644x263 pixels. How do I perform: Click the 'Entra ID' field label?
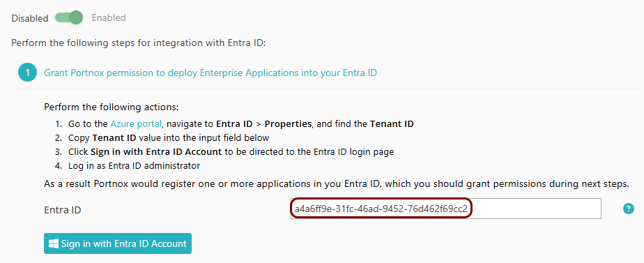pyautogui.click(x=63, y=210)
